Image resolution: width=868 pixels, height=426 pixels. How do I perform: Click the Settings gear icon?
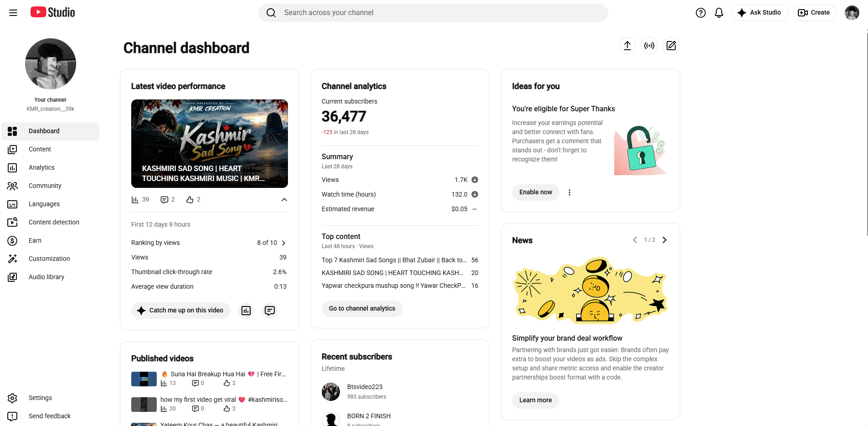pyautogui.click(x=13, y=398)
